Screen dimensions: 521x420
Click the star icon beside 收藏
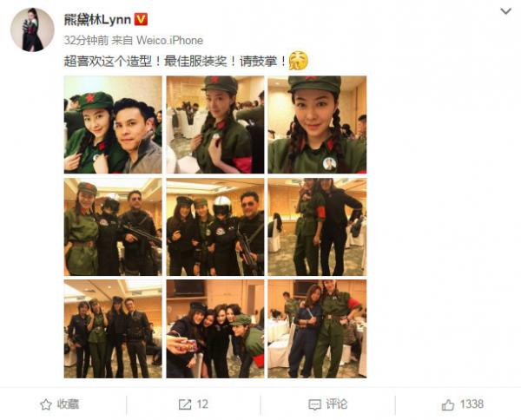pos(46,404)
